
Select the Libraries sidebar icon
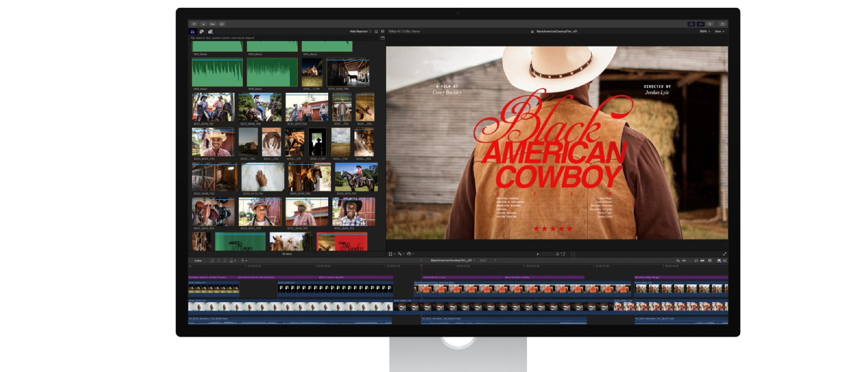click(193, 31)
